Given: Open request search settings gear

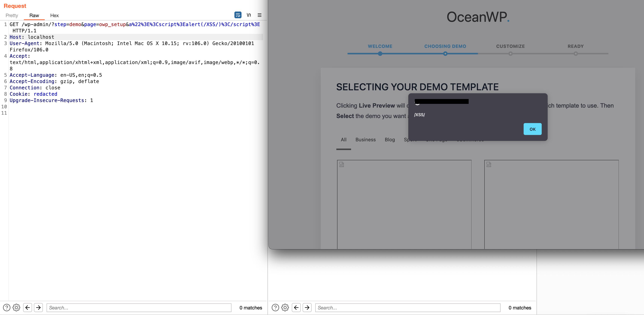Looking at the screenshot, I should tap(17, 308).
